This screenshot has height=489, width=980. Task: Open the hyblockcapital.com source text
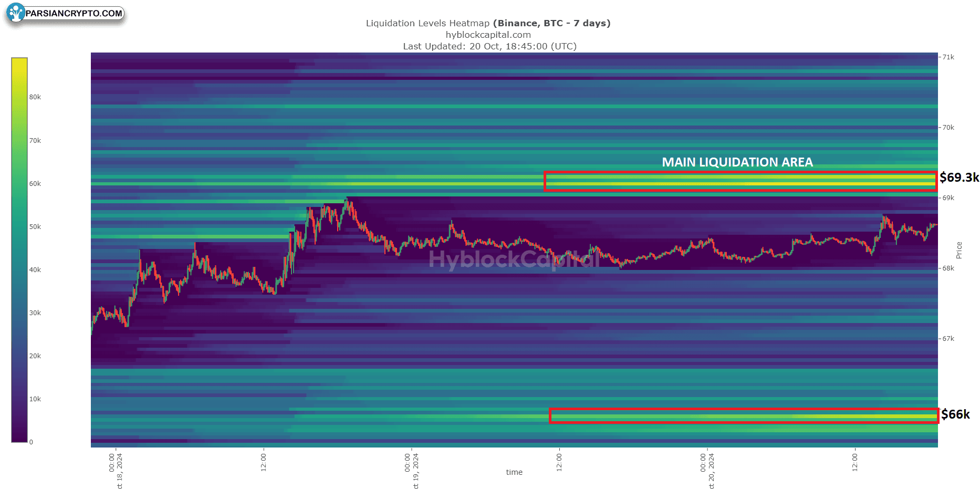pyautogui.click(x=488, y=35)
